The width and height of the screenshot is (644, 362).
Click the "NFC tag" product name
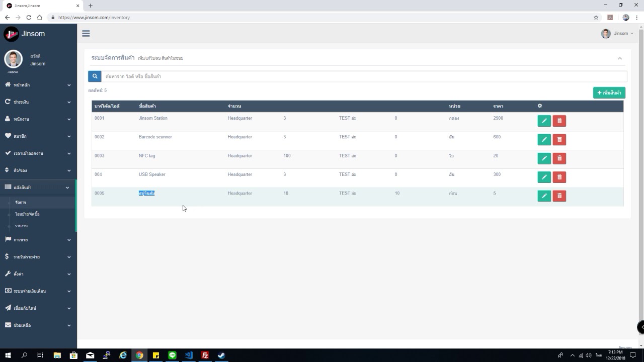pyautogui.click(x=147, y=156)
